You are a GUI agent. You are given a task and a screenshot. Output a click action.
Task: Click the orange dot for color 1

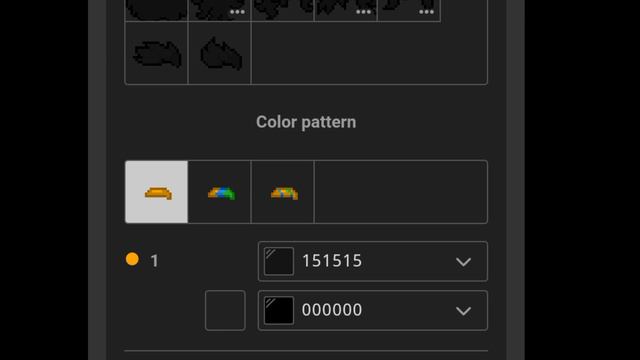pyautogui.click(x=132, y=259)
